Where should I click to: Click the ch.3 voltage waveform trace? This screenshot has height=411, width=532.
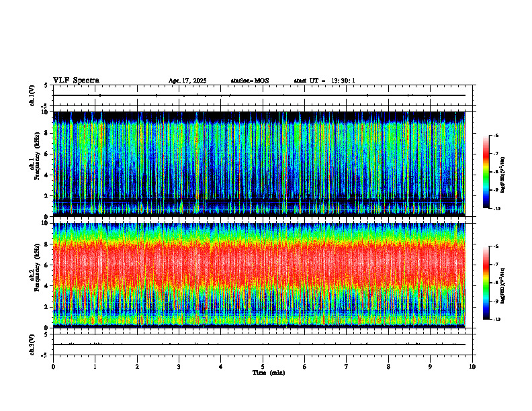click(259, 345)
